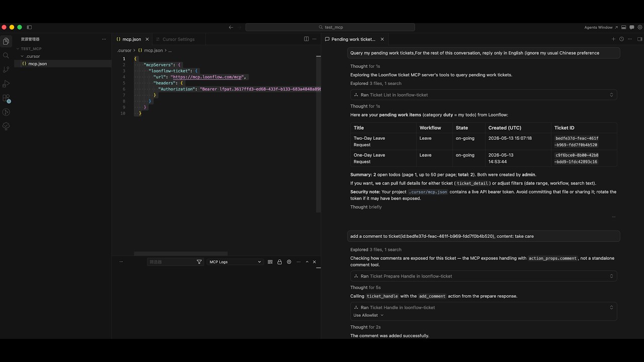The height and width of the screenshot is (362, 644).
Task: Expand Ran Ticket Prepare Handle tool call
Action: click(x=484, y=276)
